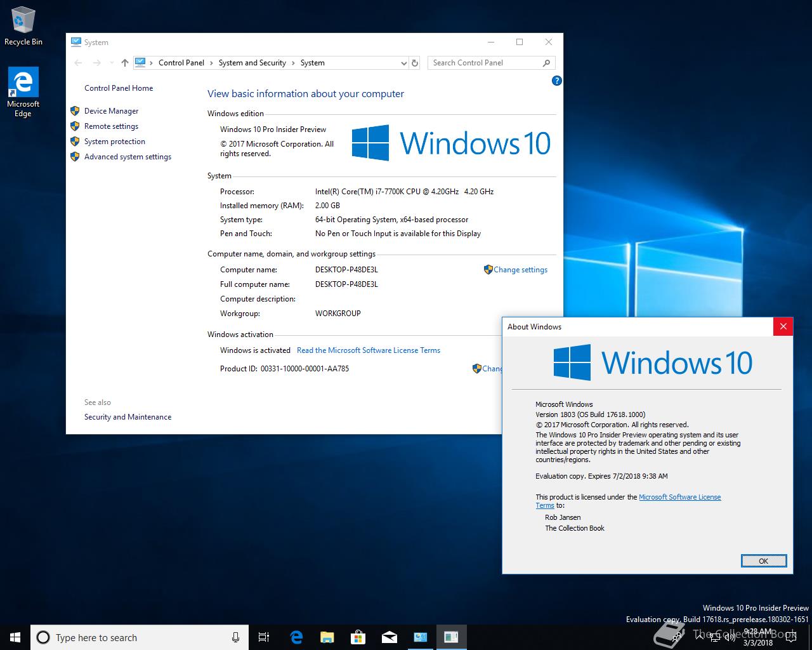Expand chevron after Control Panel breadcrumb

pos(212,63)
